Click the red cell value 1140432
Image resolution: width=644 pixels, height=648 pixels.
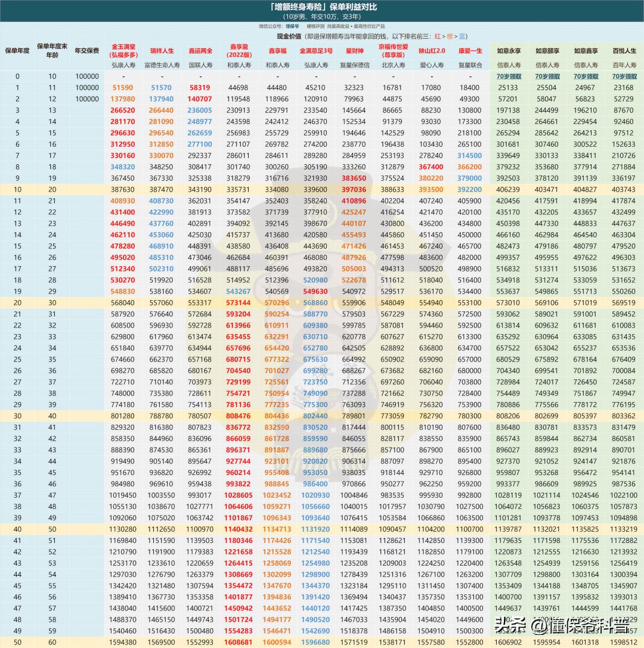pos(238,529)
